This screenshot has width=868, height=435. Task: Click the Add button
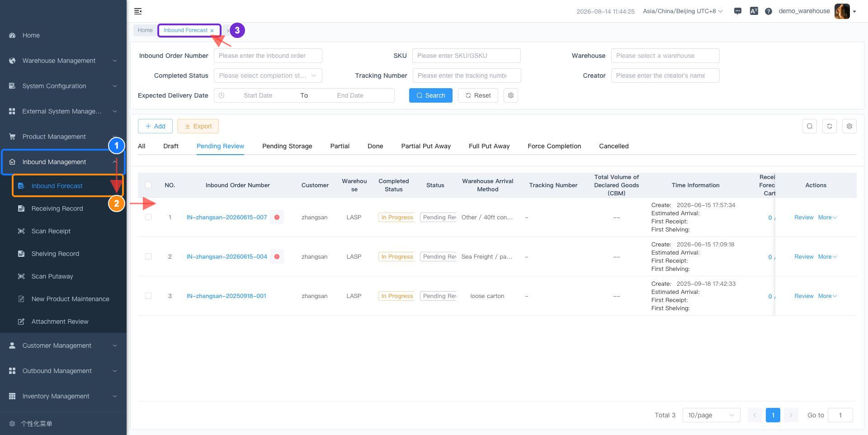click(x=155, y=126)
